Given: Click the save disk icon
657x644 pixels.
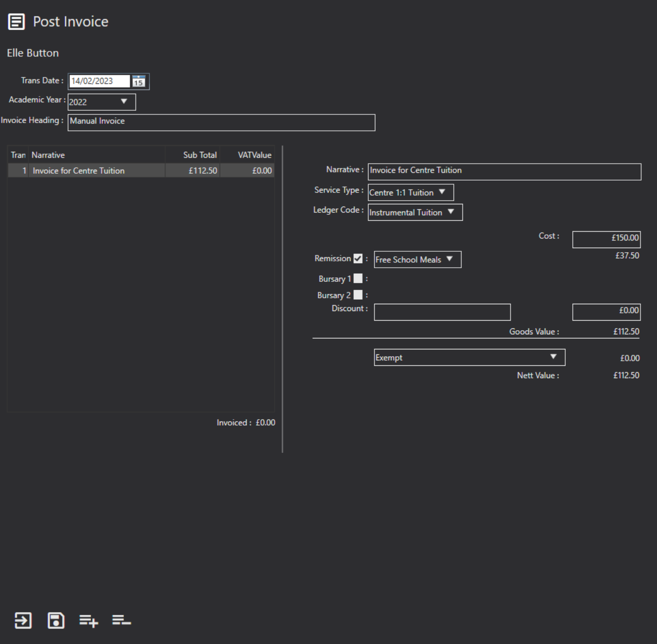Looking at the screenshot, I should (x=56, y=620).
